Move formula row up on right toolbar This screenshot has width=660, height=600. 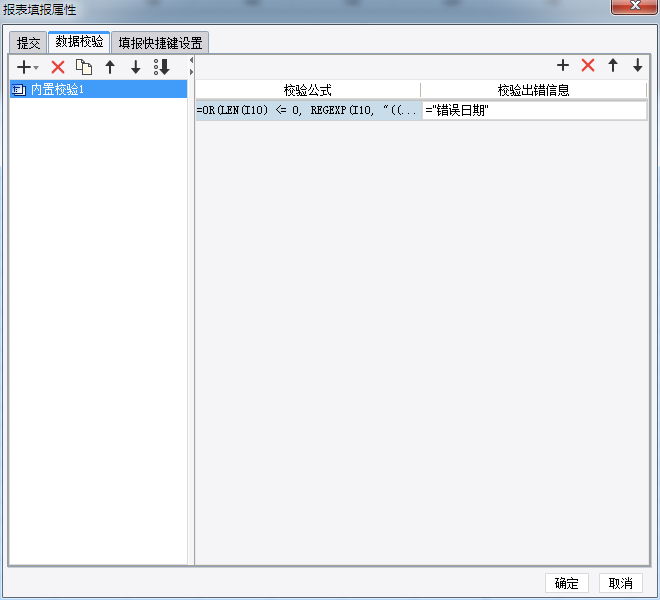coord(613,65)
